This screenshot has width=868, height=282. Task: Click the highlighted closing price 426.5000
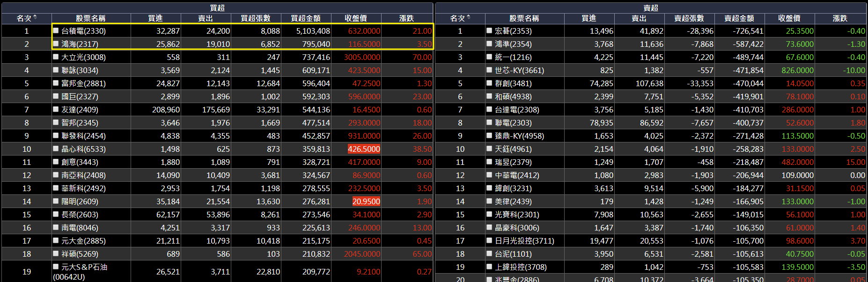(364, 149)
